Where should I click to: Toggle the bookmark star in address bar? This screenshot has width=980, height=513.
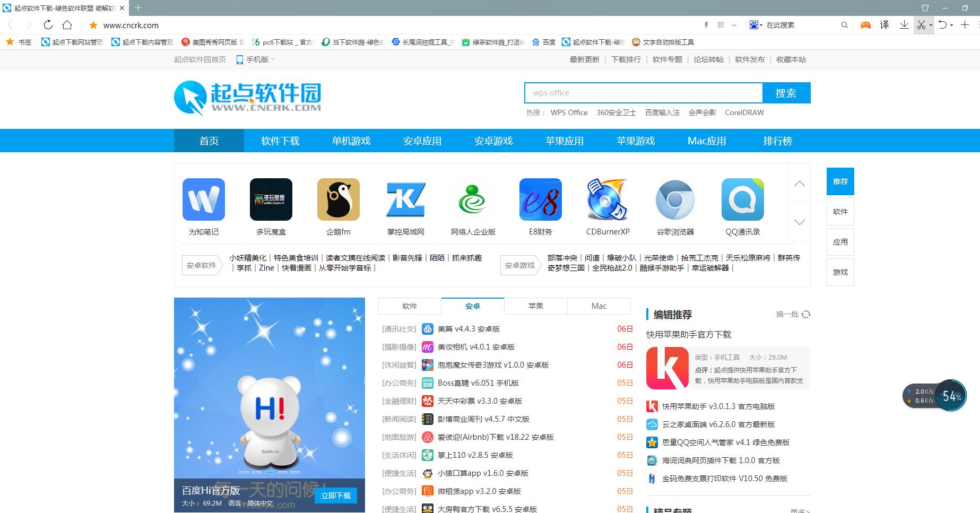(x=93, y=25)
